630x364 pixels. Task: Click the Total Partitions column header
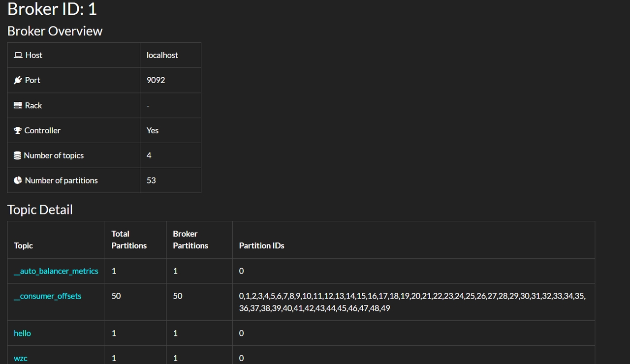129,240
